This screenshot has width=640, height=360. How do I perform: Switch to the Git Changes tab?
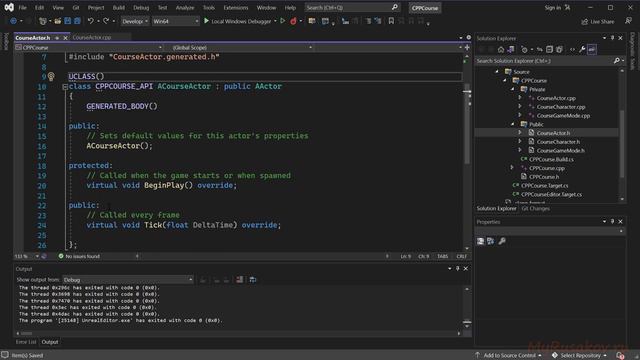coord(536,209)
